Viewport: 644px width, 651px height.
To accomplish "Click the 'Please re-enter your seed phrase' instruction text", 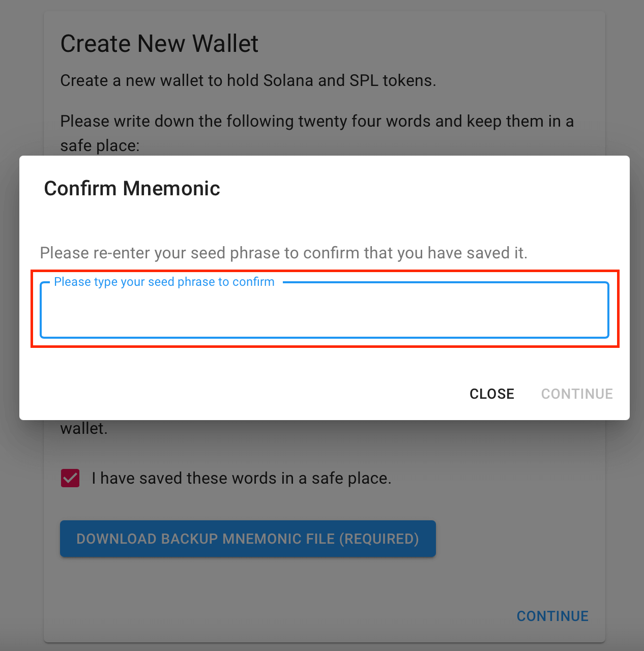I will click(284, 253).
